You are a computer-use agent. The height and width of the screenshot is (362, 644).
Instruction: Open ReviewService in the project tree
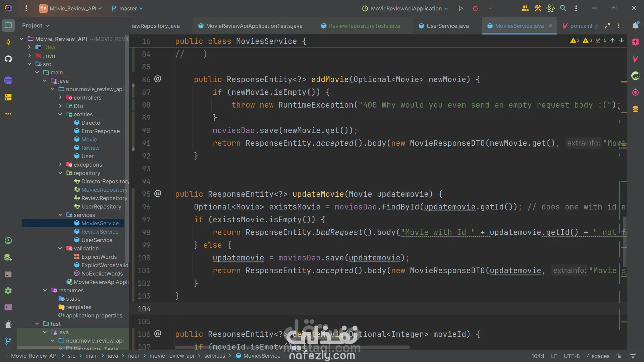click(x=100, y=232)
